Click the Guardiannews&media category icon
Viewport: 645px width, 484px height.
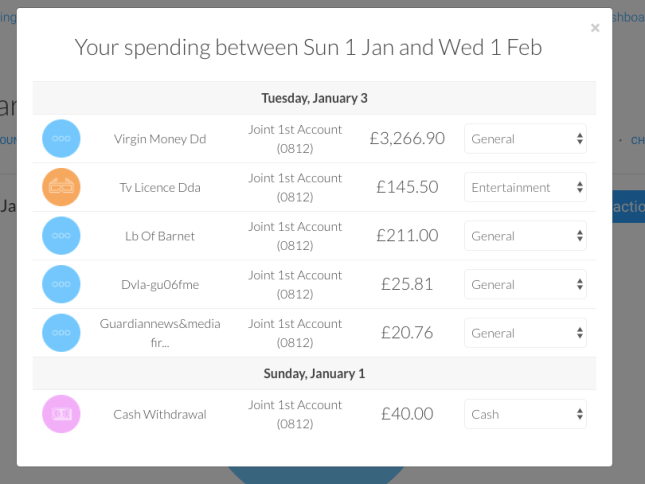pos(61,333)
